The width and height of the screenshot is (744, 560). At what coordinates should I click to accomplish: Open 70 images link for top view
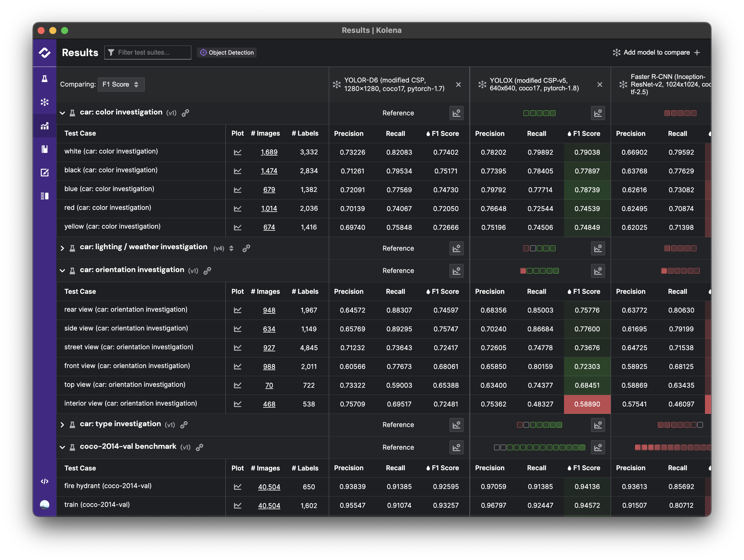(x=269, y=386)
